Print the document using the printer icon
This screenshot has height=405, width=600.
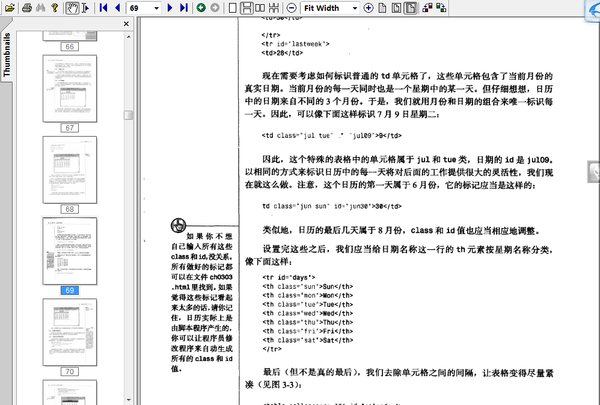[26, 8]
